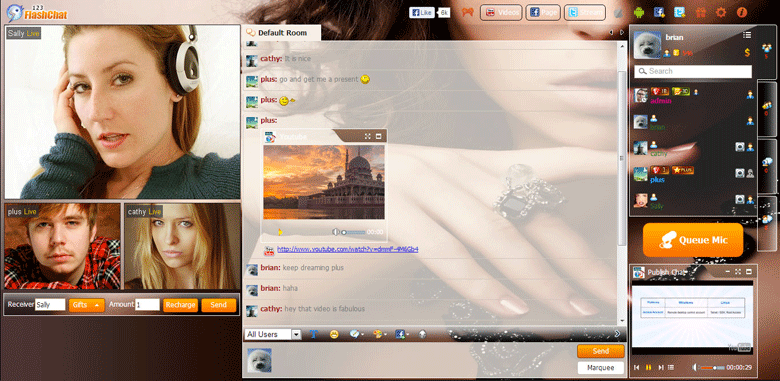The width and height of the screenshot is (780, 381).
Task: Open the All Users recipient dropdown
Action: pyautogui.click(x=273, y=334)
